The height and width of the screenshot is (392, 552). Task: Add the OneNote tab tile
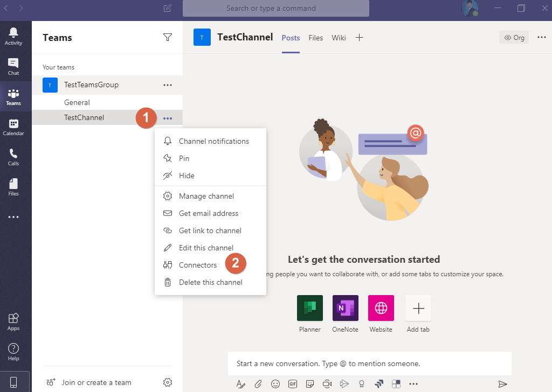pos(346,308)
